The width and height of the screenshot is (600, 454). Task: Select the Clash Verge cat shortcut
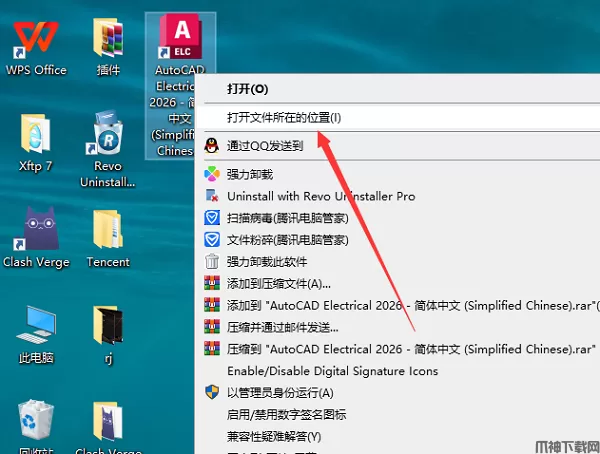point(36,229)
